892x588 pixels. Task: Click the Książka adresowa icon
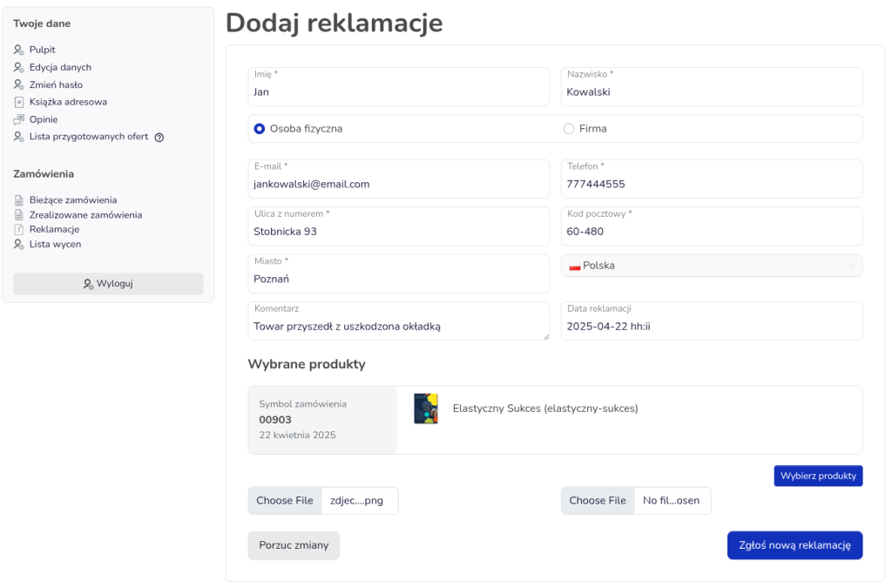pos(18,102)
